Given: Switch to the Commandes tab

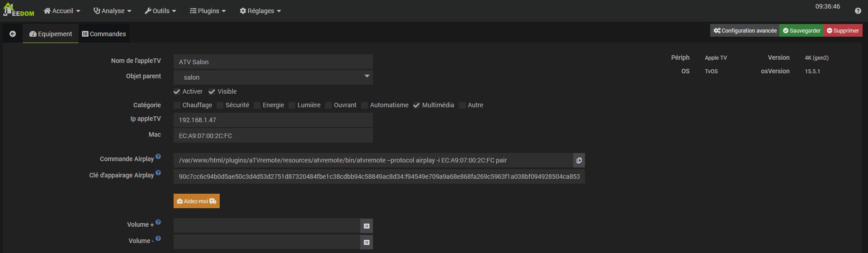Looking at the screenshot, I should point(104,34).
